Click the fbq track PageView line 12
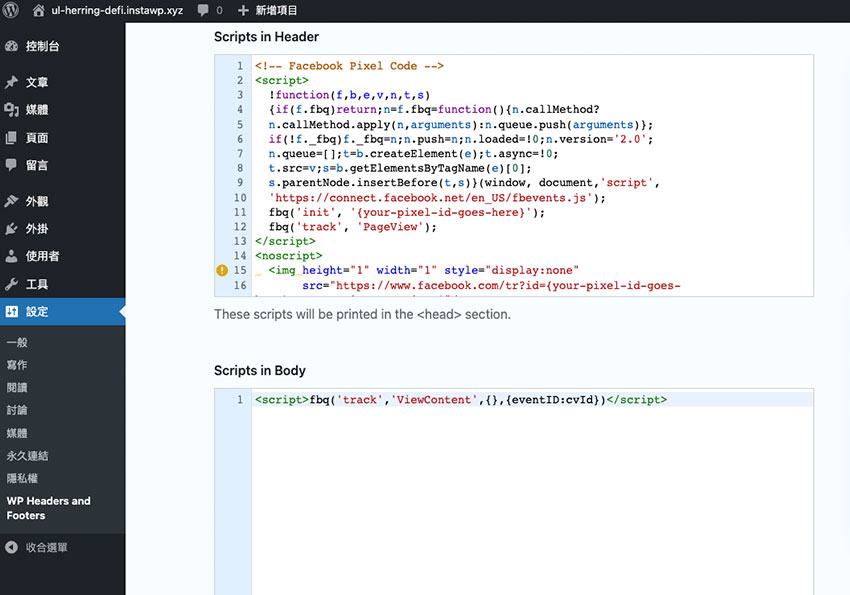The width and height of the screenshot is (850, 595). click(x=352, y=227)
